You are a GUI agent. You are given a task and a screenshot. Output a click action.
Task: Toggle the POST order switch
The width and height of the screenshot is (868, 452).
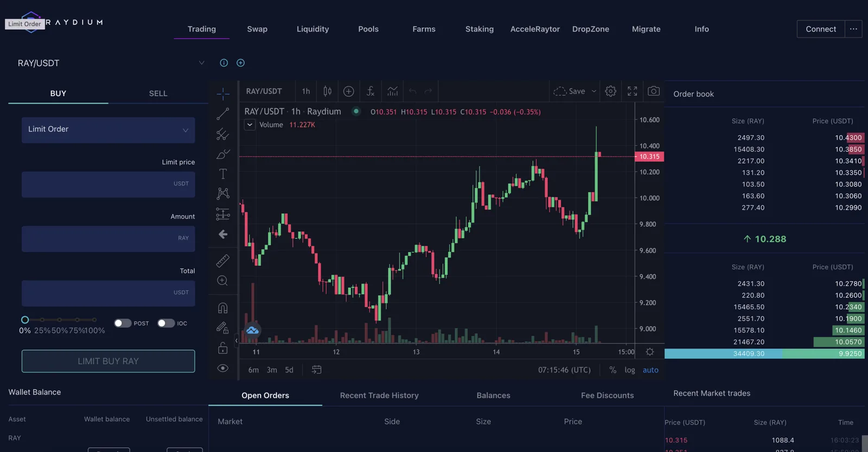[123, 323]
